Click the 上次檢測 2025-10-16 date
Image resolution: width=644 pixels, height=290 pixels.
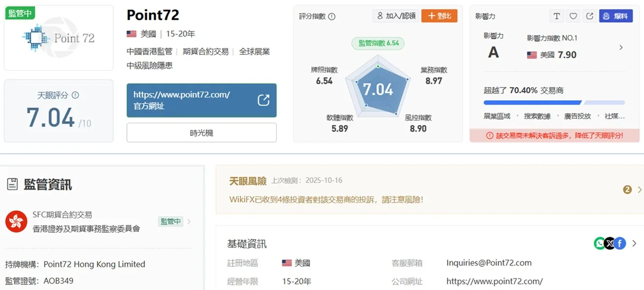pyautogui.click(x=307, y=180)
